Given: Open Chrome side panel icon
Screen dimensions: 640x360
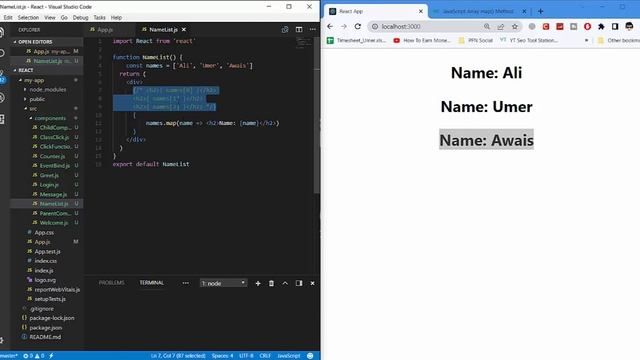Looking at the screenshot, I should tap(615, 27).
